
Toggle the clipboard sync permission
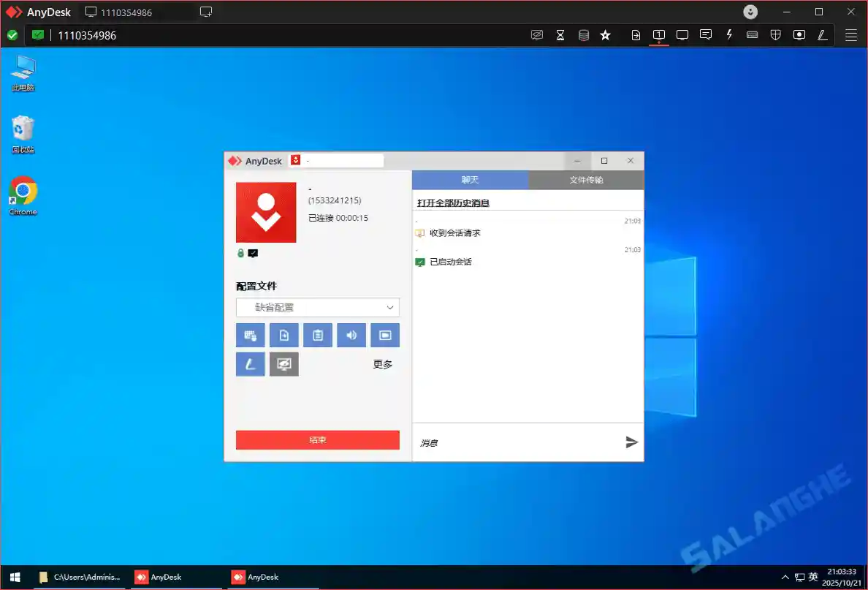coord(318,335)
